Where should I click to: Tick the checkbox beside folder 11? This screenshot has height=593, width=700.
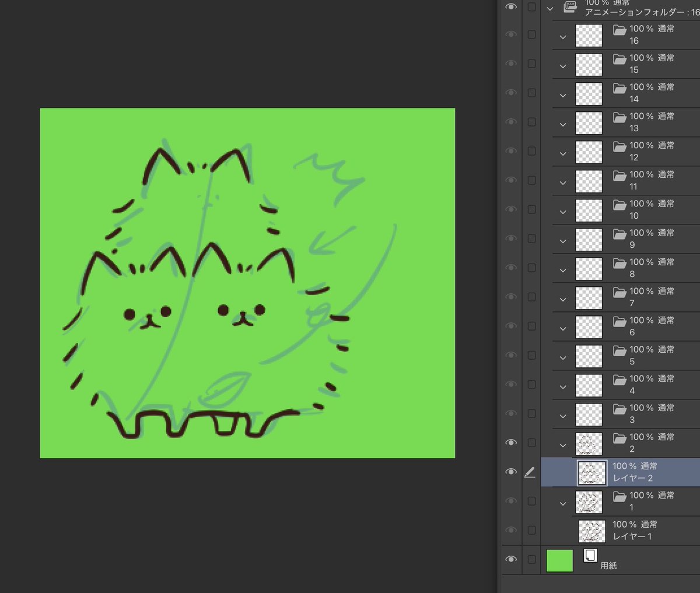point(531,180)
